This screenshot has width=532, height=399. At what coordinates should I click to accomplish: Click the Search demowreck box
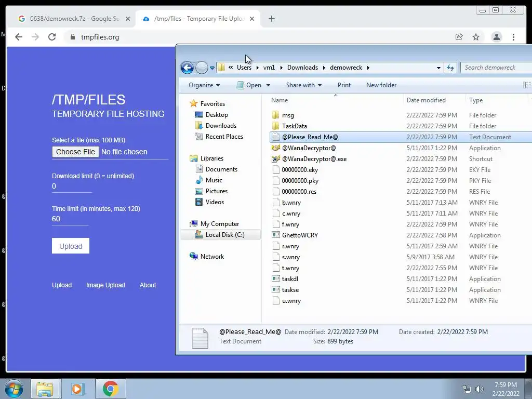point(496,68)
